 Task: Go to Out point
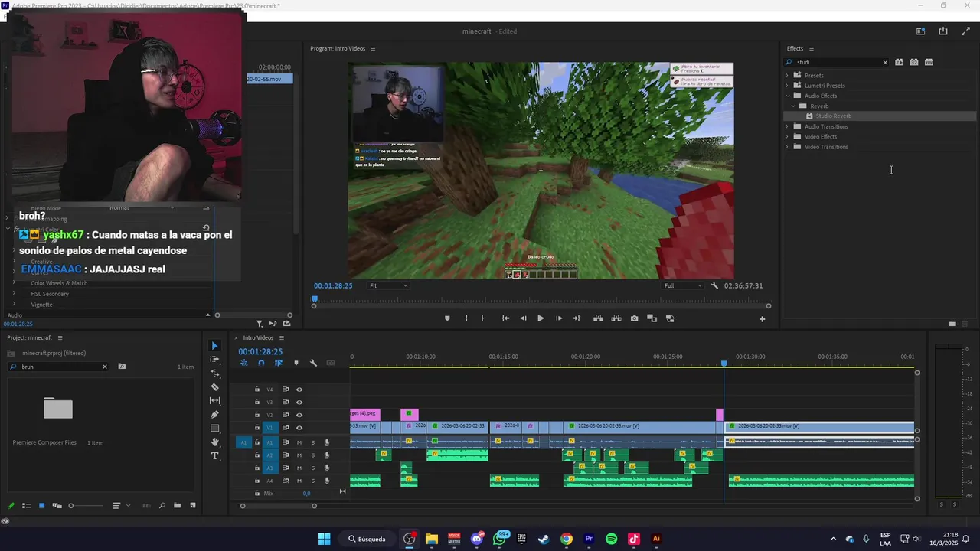[577, 318]
